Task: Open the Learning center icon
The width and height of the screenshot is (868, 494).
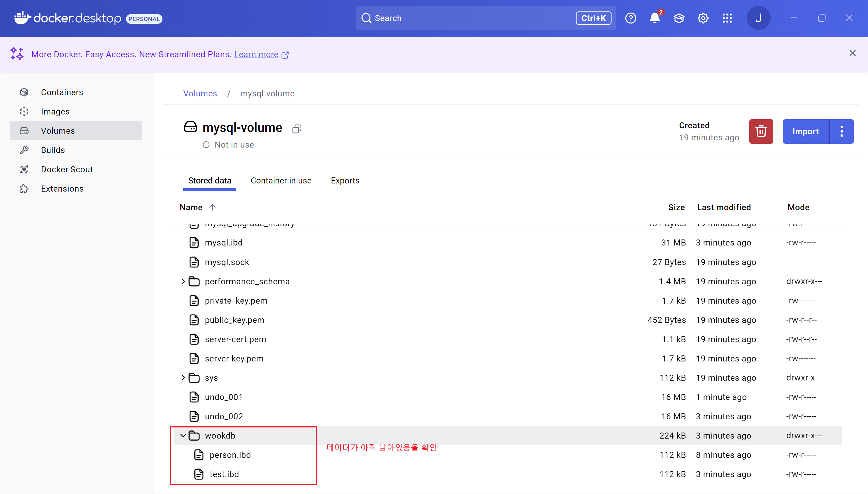Action: coord(679,18)
